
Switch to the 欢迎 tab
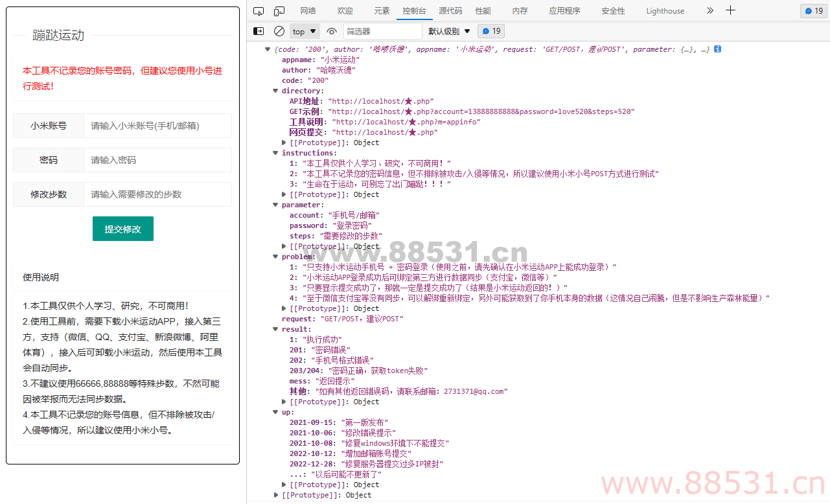345,10
